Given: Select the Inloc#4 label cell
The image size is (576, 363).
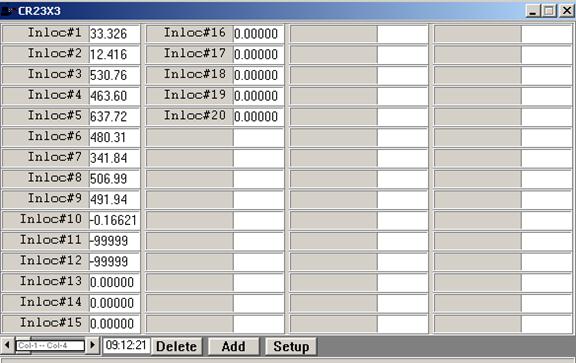Looking at the screenshot, I should click(46, 96).
